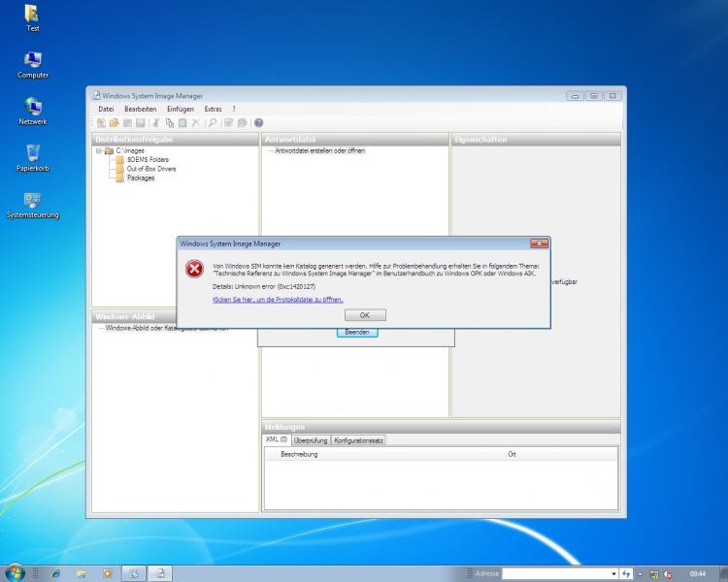The width and height of the screenshot is (728, 582).
Task: Select the Netzwerk desktop icon
Action: coord(32,112)
